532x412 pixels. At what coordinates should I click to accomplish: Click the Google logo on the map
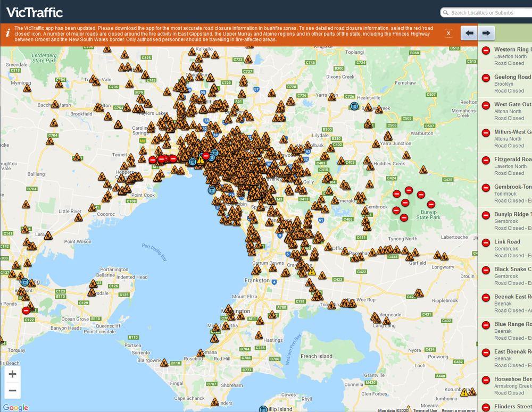tap(15, 407)
